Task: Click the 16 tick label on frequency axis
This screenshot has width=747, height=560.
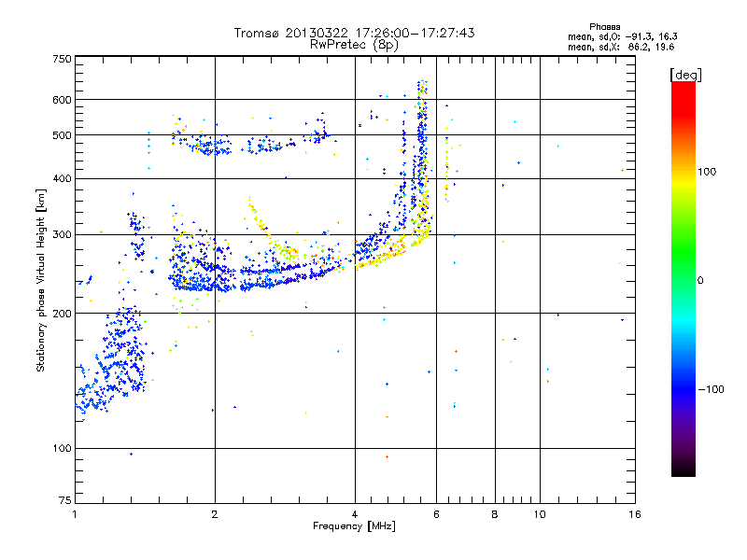Action: click(x=635, y=514)
